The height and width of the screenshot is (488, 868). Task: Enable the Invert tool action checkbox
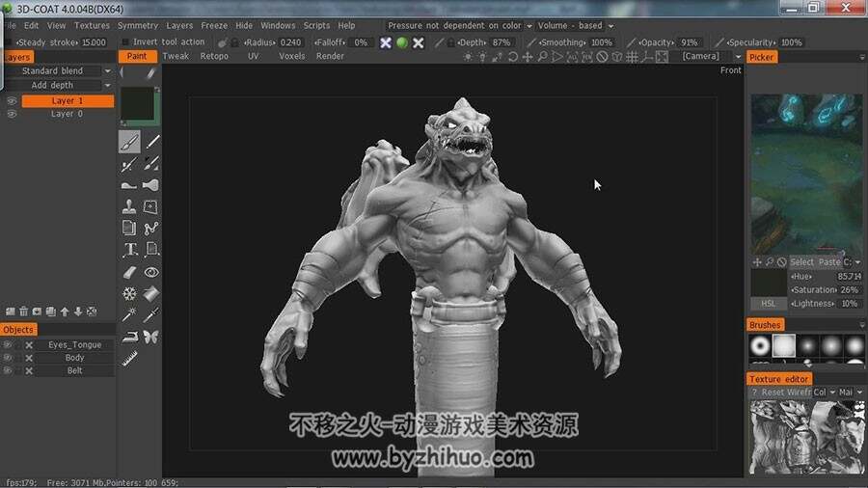click(x=125, y=42)
